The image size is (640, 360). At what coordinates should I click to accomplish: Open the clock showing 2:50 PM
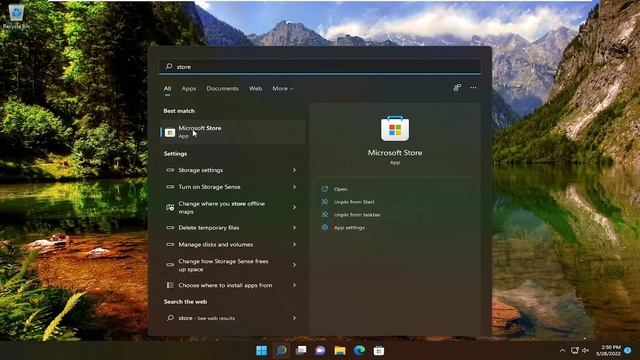[608, 351]
